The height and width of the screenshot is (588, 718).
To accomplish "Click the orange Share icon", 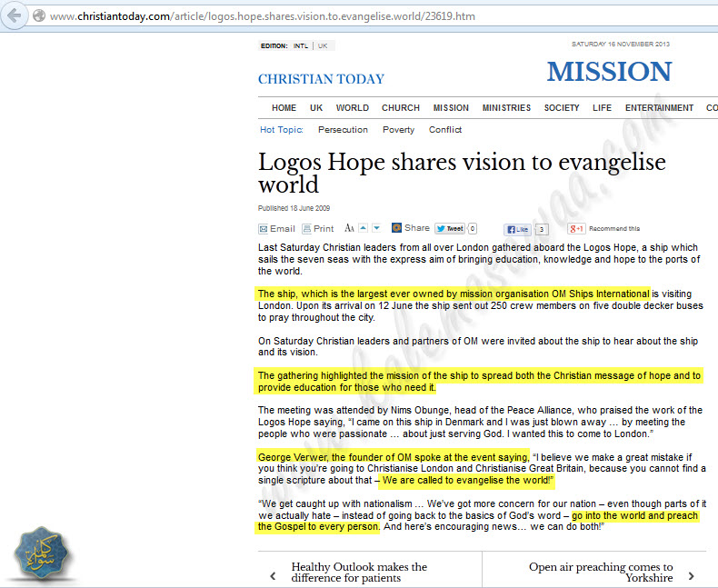I will tap(397, 228).
